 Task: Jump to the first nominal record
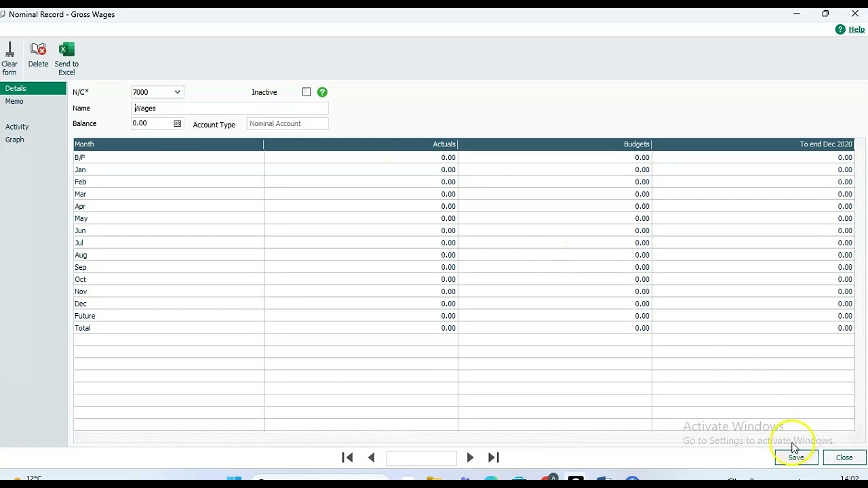coord(347,457)
